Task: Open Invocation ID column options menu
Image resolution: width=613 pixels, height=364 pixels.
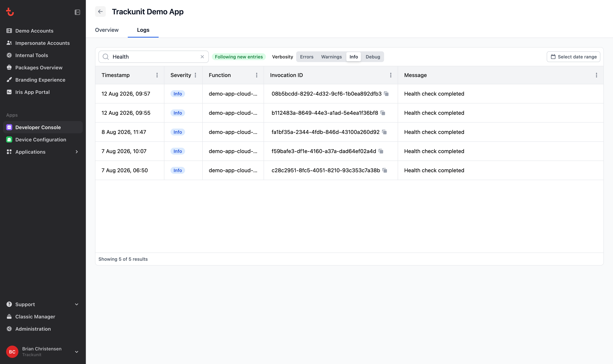Action: pyautogui.click(x=391, y=75)
